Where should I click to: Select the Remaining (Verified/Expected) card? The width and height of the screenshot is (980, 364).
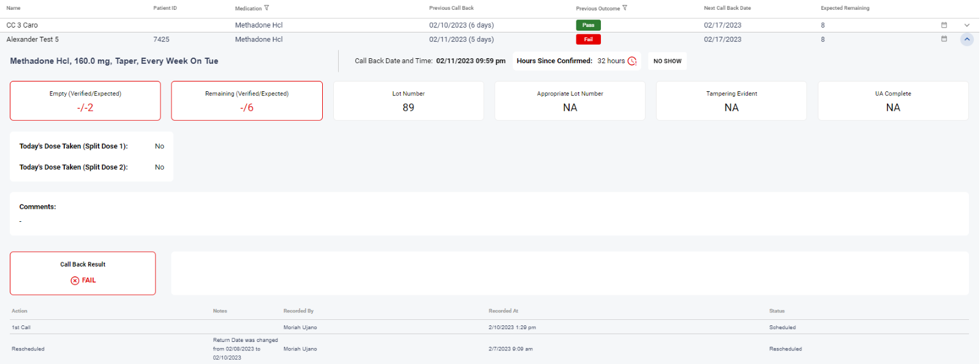247,101
